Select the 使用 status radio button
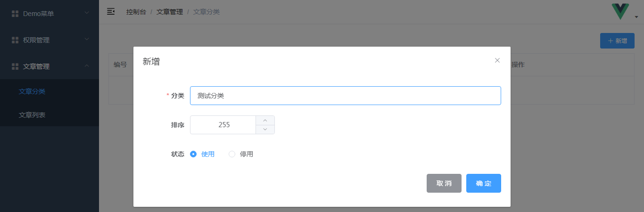 pyautogui.click(x=193, y=154)
